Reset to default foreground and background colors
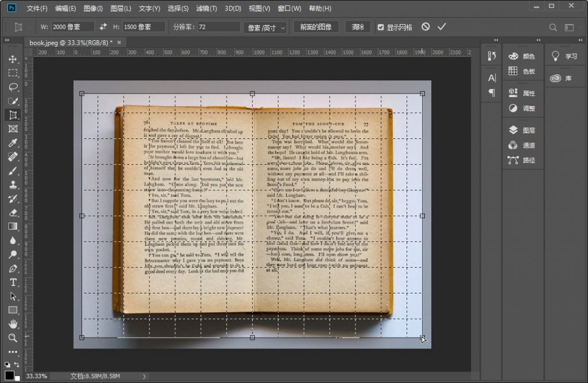 7,364
